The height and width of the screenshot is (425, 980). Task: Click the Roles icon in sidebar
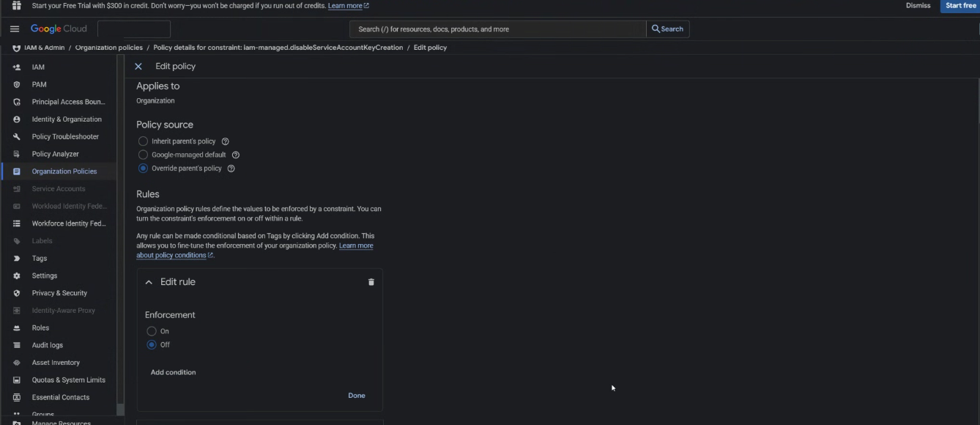point(17,328)
